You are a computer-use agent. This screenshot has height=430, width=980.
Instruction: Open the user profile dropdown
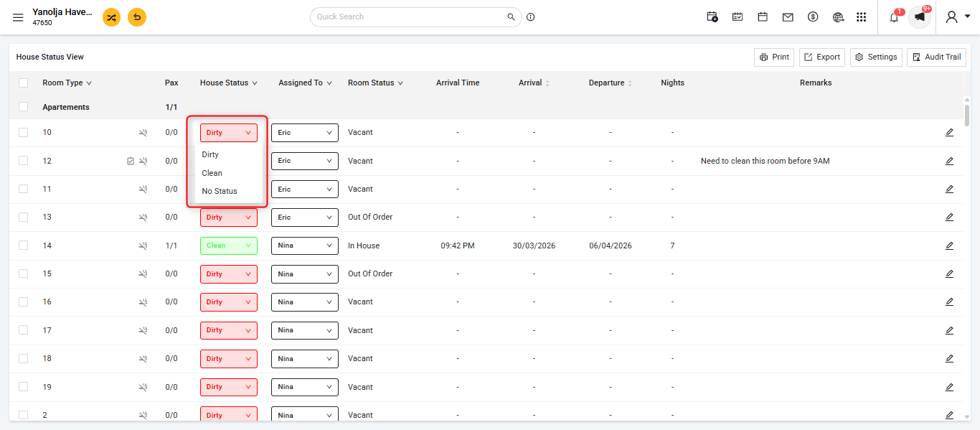[x=958, y=17]
